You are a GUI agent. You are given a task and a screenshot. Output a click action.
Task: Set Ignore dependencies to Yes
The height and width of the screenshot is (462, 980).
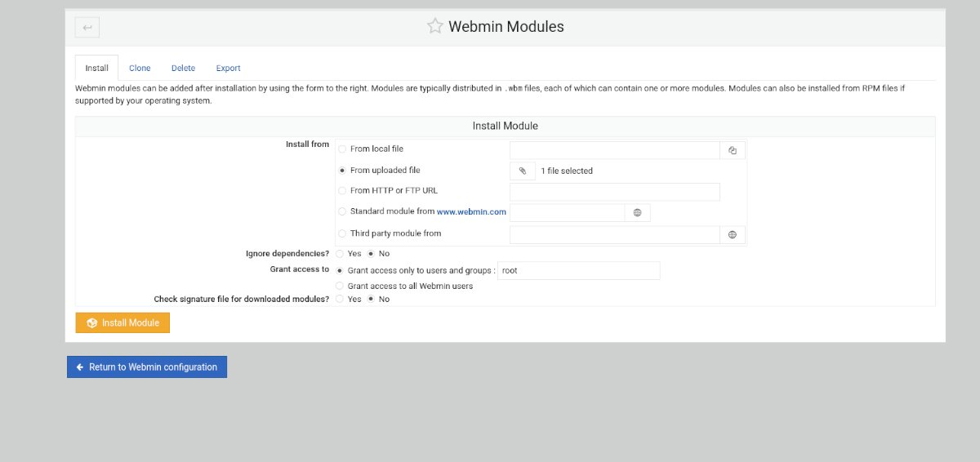[x=340, y=254]
